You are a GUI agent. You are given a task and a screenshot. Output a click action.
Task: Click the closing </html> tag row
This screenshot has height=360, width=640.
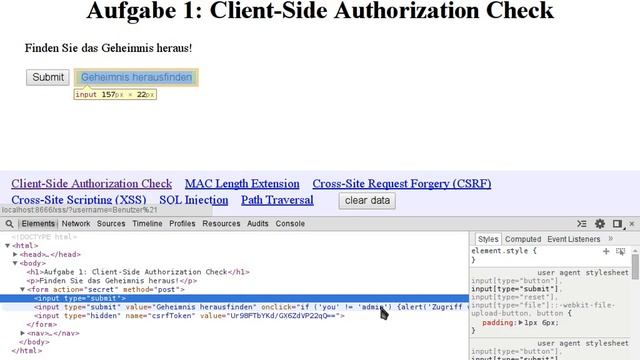[x=27, y=351]
